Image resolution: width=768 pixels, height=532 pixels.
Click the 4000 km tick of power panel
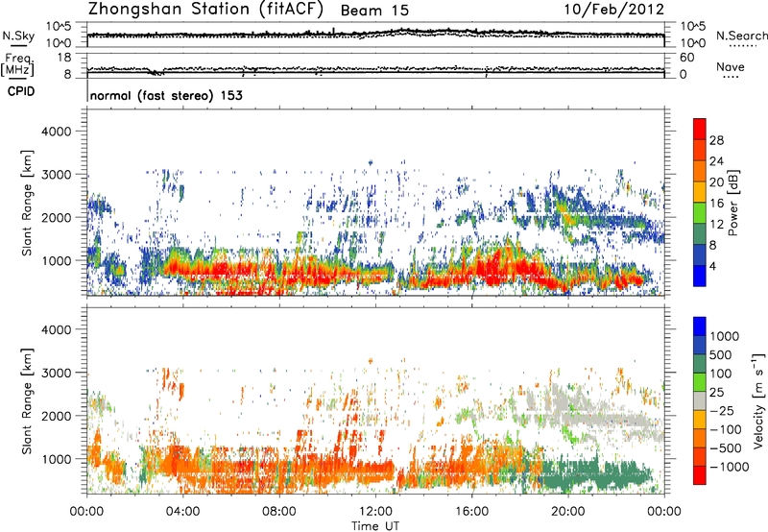56,132
